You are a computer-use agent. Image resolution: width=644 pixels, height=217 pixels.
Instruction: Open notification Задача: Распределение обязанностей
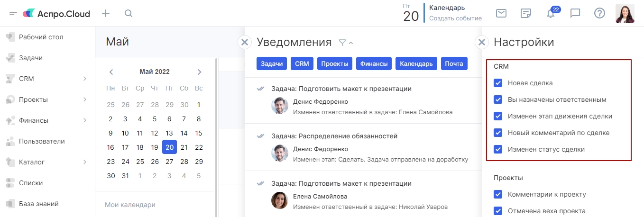pyautogui.click(x=334, y=136)
